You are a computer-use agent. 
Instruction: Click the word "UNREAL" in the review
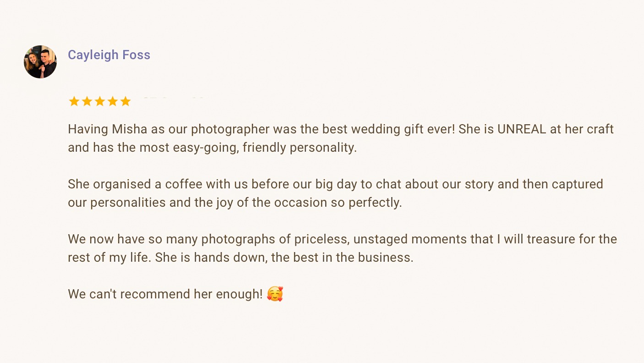(x=522, y=129)
